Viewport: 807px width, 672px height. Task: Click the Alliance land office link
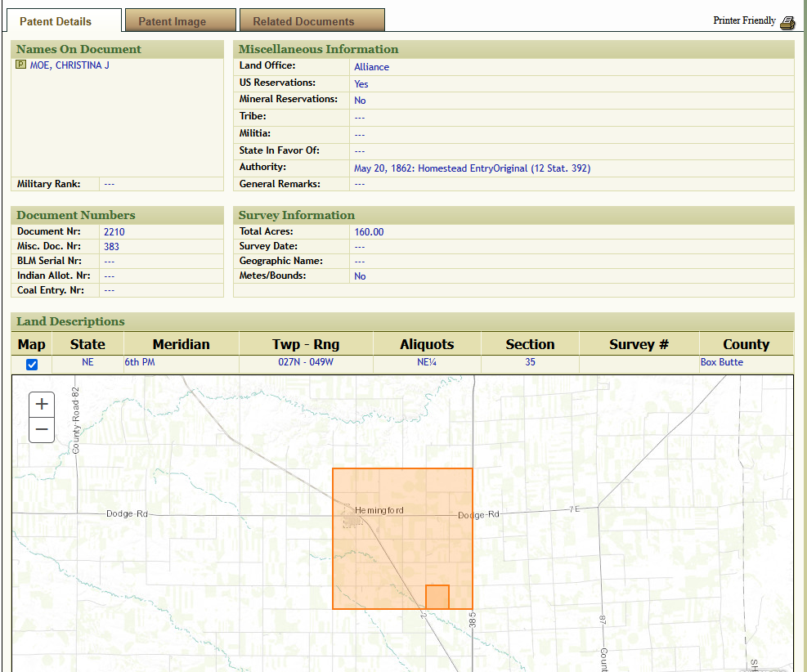click(x=371, y=67)
